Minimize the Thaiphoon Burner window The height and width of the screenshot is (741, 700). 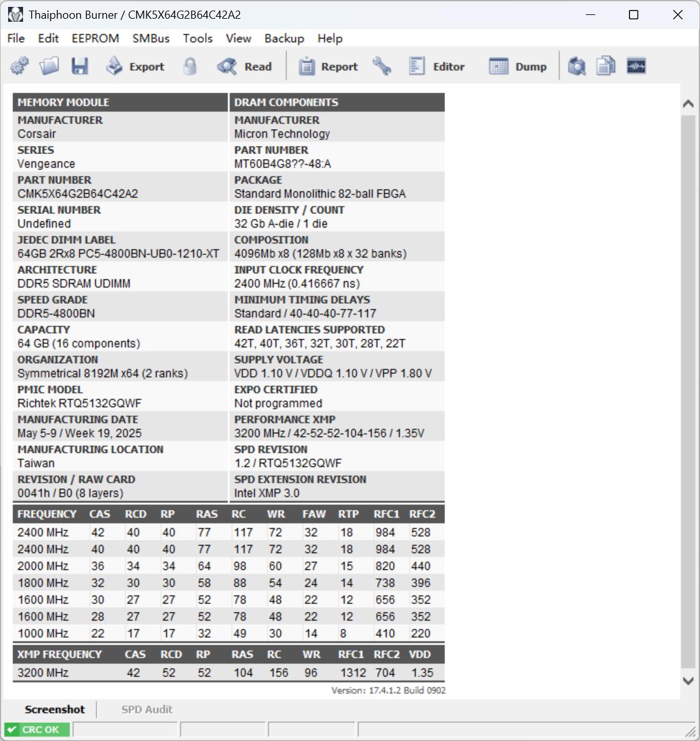click(590, 14)
